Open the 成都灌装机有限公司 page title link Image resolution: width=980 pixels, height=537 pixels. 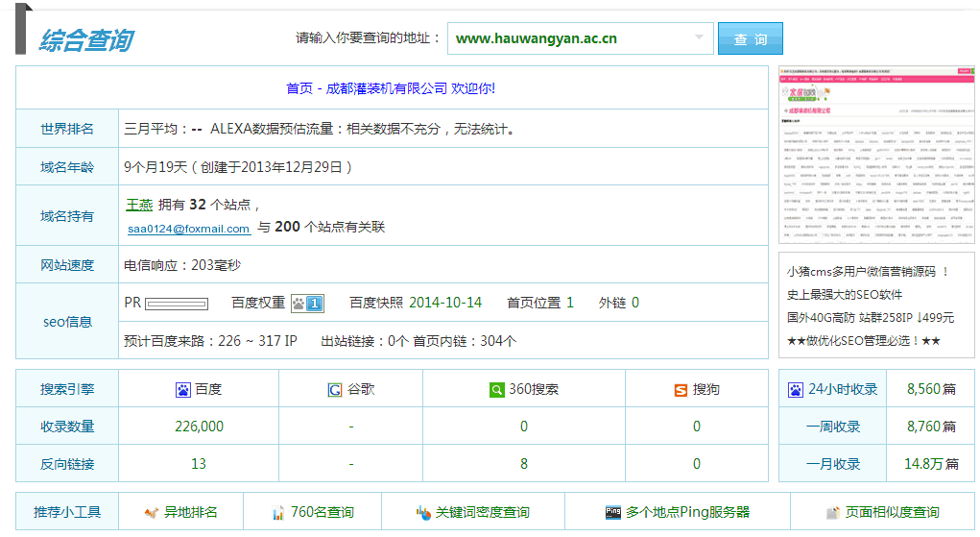(x=391, y=87)
